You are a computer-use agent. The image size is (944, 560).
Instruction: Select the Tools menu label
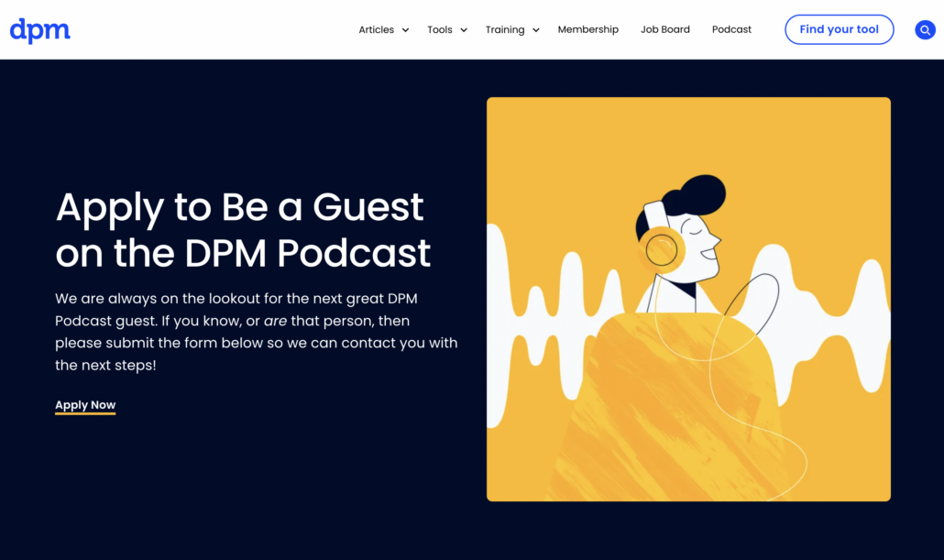coord(440,30)
